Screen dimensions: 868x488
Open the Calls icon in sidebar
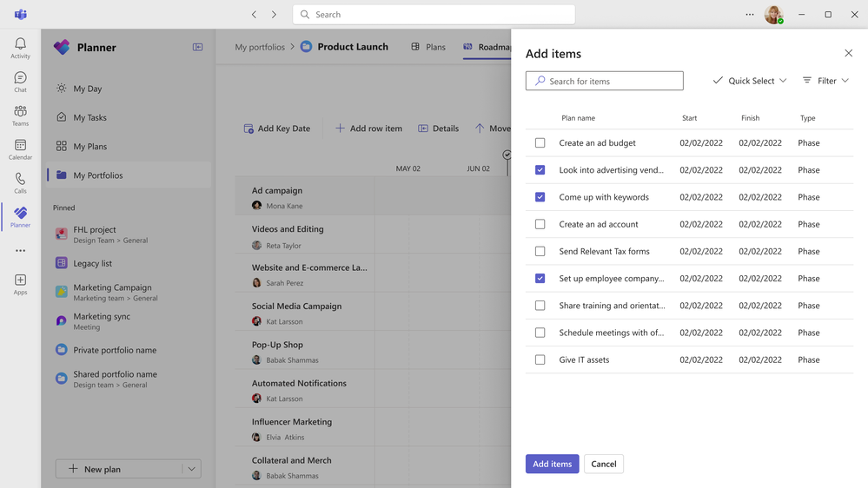tap(20, 182)
